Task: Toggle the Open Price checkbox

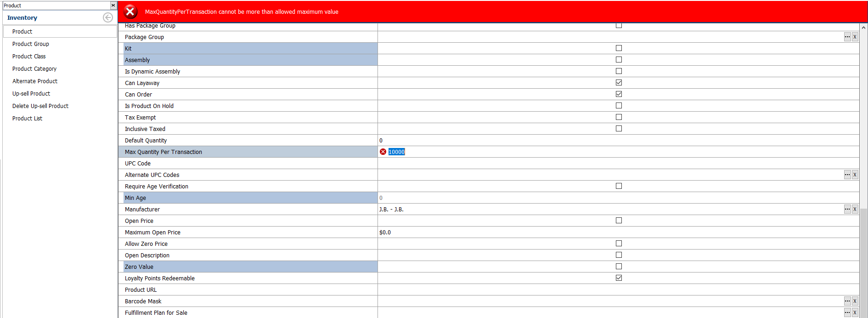Action: 619,221
